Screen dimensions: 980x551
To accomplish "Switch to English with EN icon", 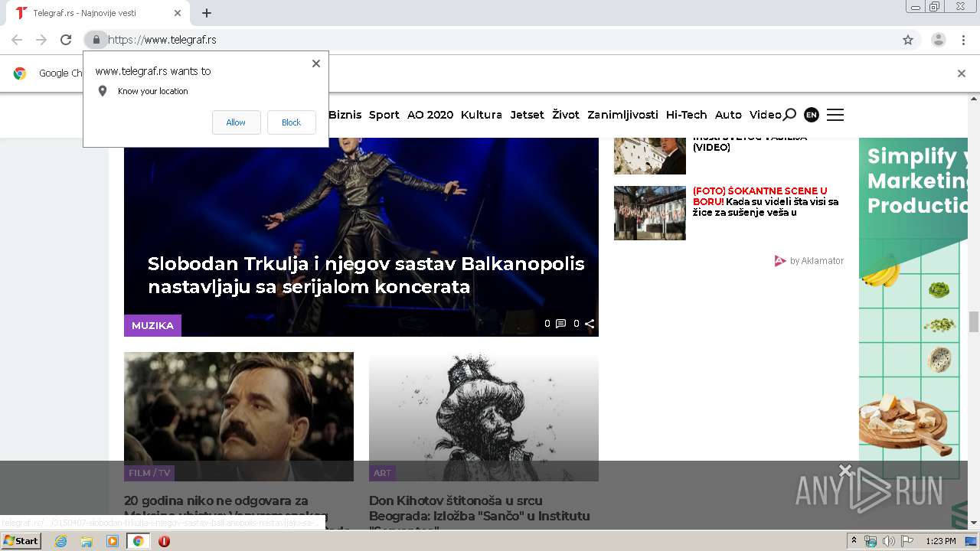I will point(812,115).
